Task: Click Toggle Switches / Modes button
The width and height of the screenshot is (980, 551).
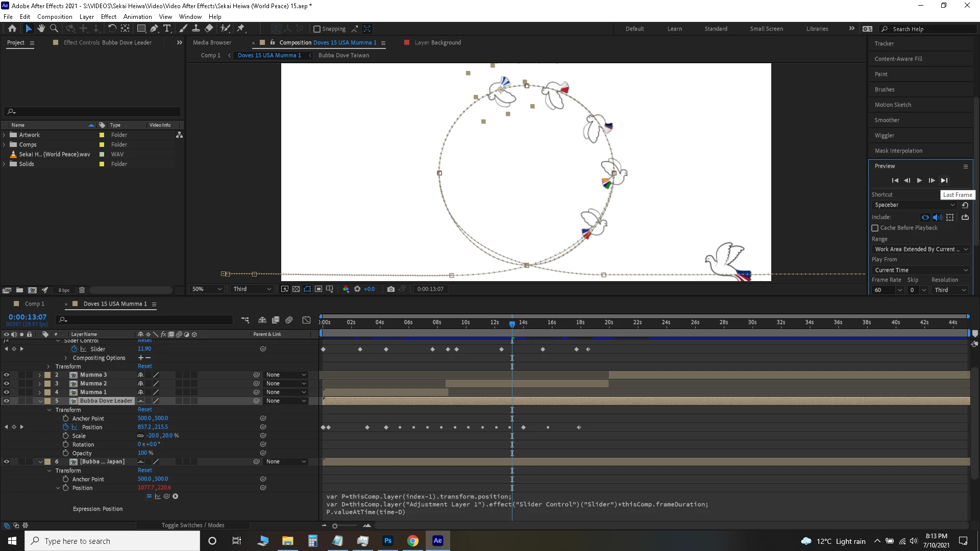Action: (x=193, y=525)
